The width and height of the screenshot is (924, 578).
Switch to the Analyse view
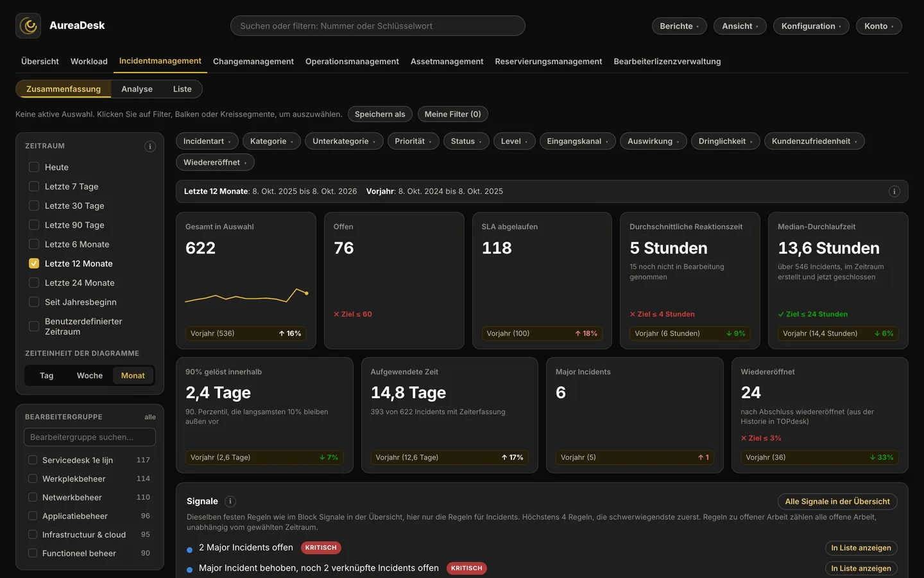pyautogui.click(x=137, y=89)
